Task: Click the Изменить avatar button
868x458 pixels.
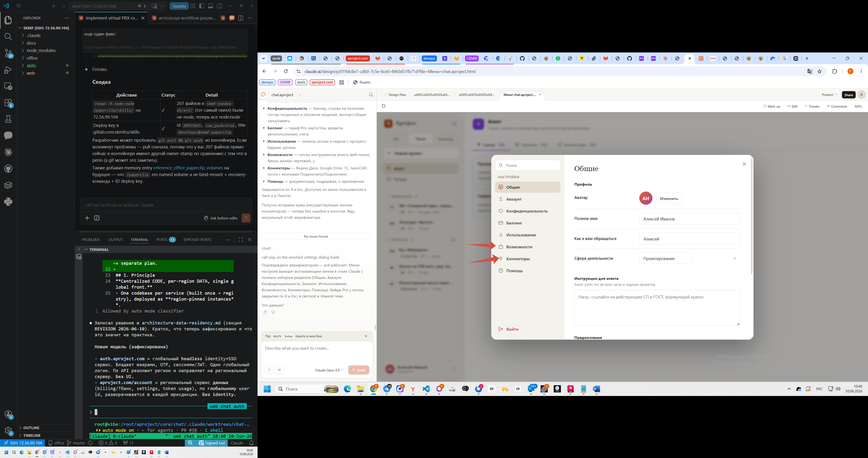Action: click(x=669, y=198)
